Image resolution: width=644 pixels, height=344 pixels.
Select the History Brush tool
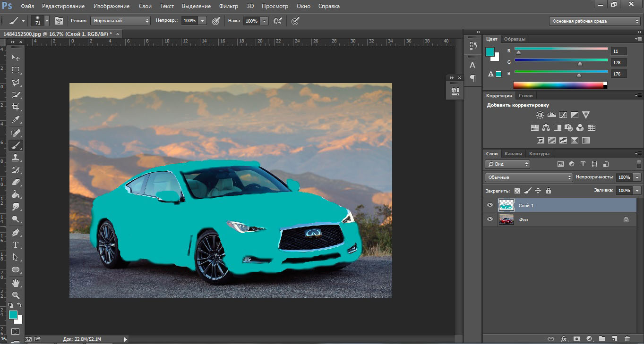[x=16, y=169]
